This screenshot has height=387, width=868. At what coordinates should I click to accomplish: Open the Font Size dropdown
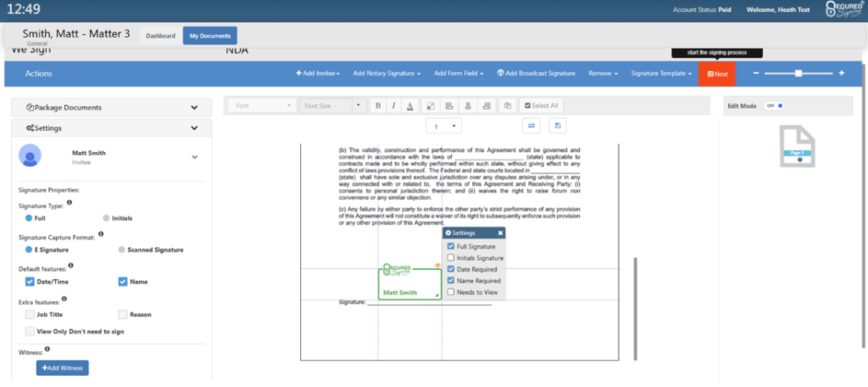coord(332,105)
